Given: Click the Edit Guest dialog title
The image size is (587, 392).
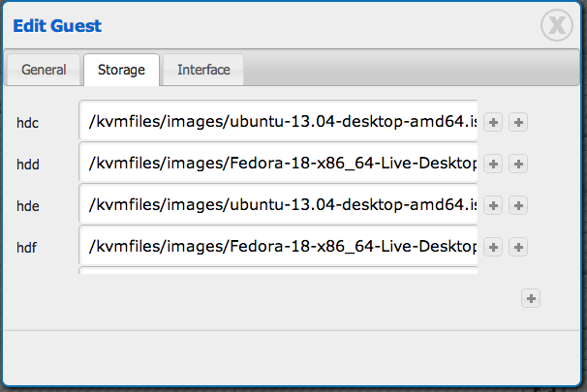Looking at the screenshot, I should click(57, 26).
